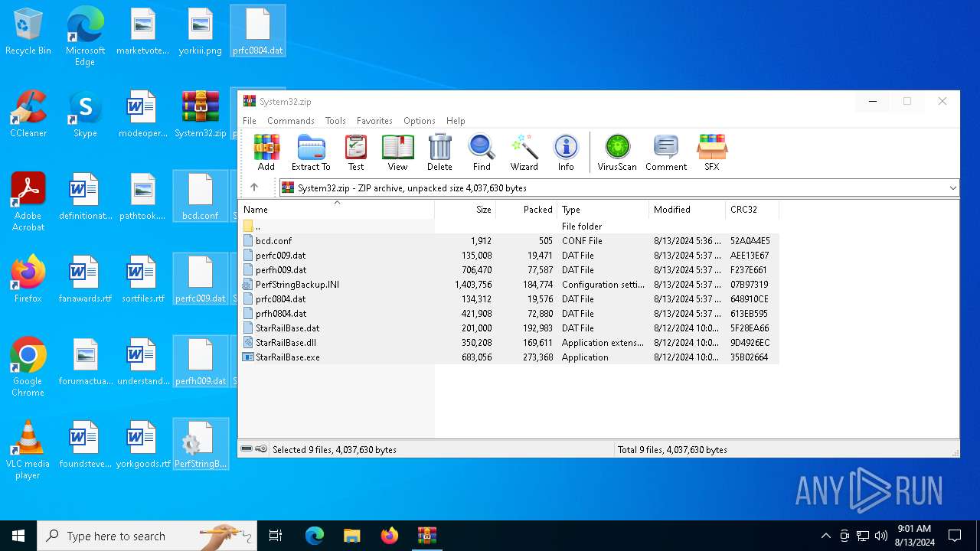Select prfc0804.dat in the archive list
This screenshot has height=551, width=980.
[x=509, y=299]
